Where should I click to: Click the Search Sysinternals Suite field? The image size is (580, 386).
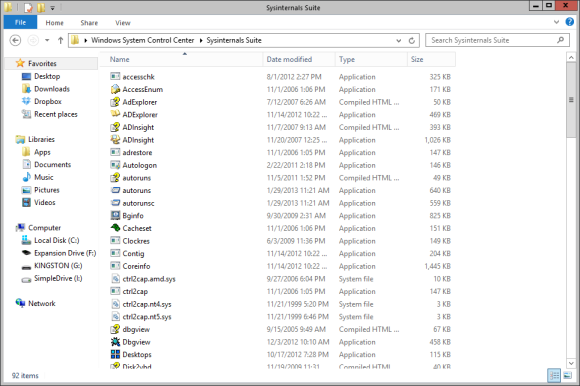coord(498,40)
